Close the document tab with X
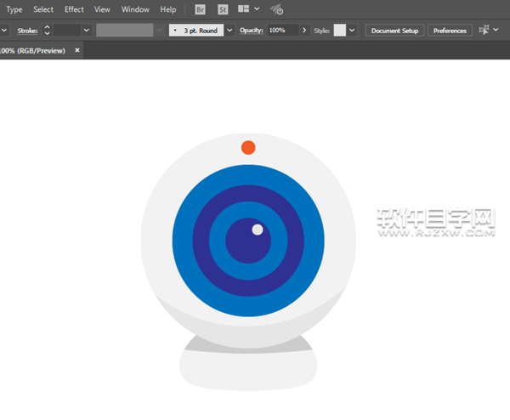Viewport: 510px width, 420px height. click(x=77, y=50)
